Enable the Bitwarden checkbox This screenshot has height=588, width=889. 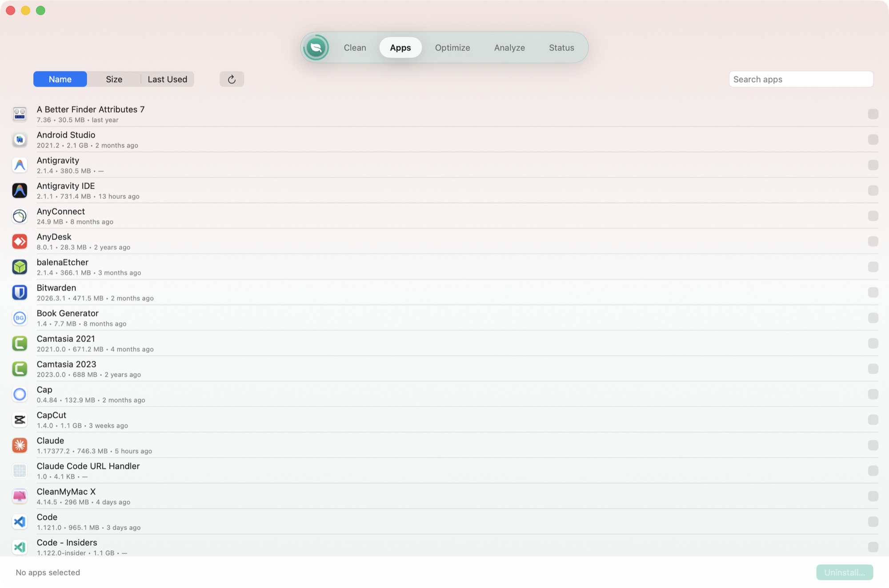(873, 292)
